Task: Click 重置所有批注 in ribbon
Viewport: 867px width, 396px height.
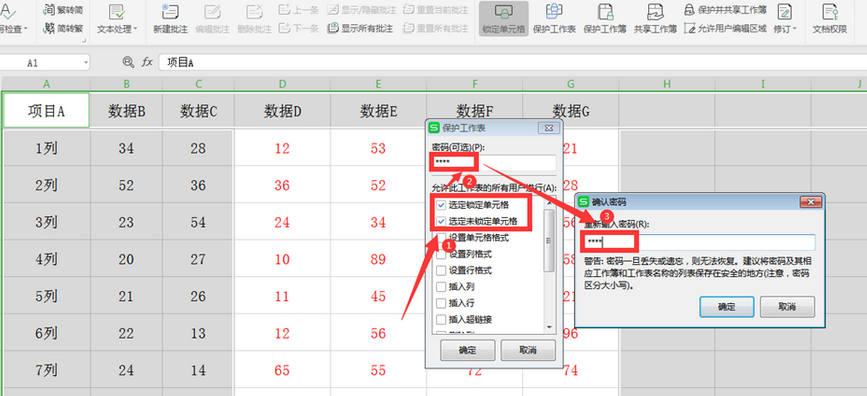Action: coord(436,28)
